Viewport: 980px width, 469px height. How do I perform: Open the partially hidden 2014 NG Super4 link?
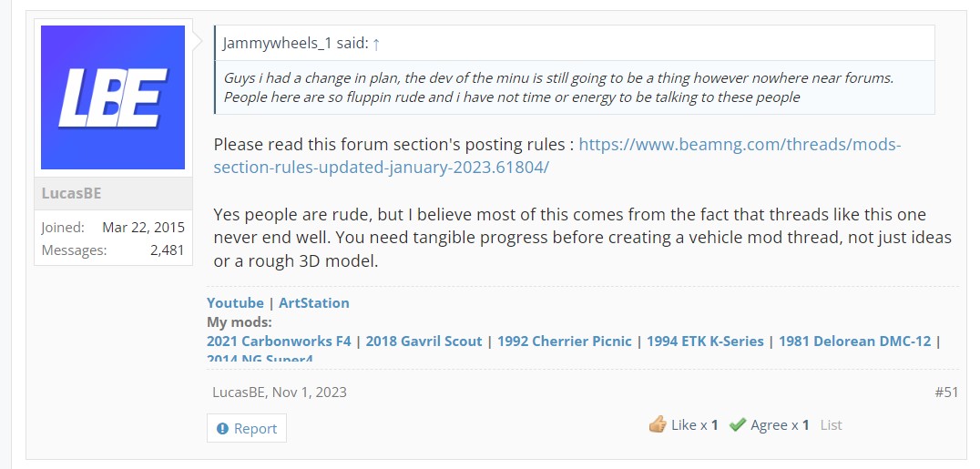pyautogui.click(x=260, y=358)
